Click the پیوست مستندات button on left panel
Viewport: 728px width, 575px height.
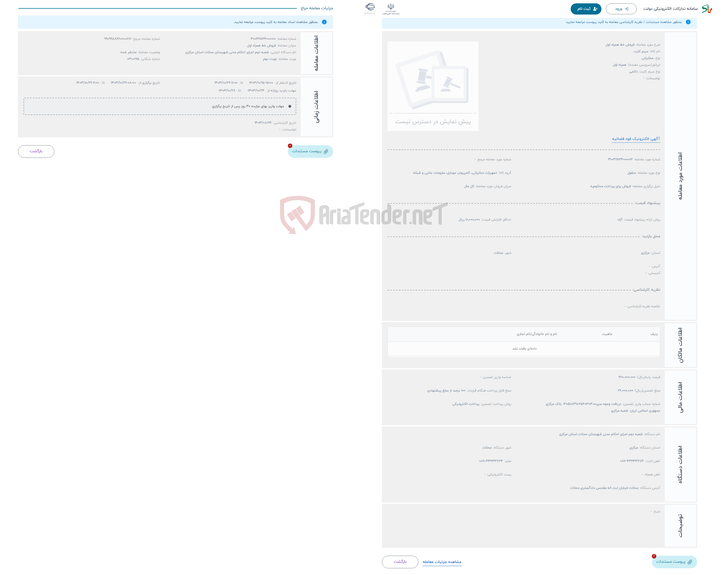coord(310,151)
